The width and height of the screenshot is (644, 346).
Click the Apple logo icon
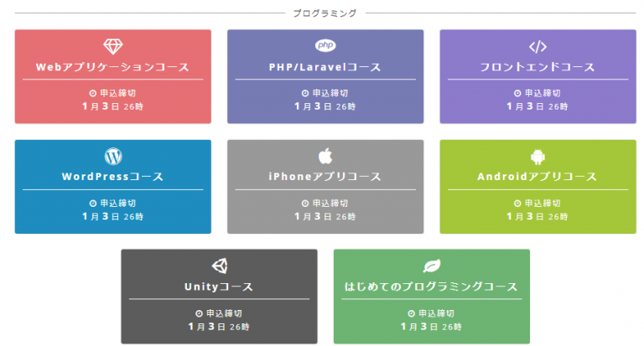pos(325,156)
